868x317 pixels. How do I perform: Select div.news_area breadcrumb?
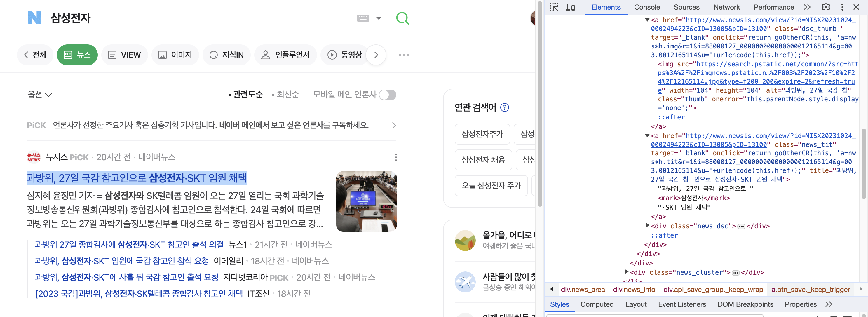pyautogui.click(x=583, y=289)
